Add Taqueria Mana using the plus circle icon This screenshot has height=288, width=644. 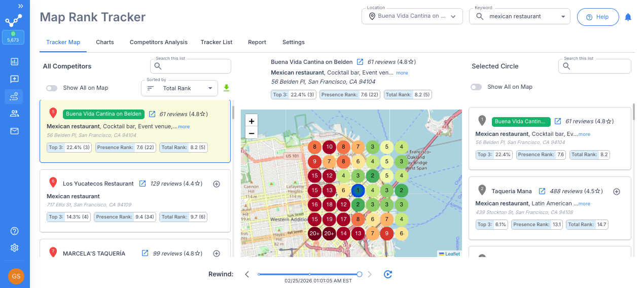[x=617, y=192]
